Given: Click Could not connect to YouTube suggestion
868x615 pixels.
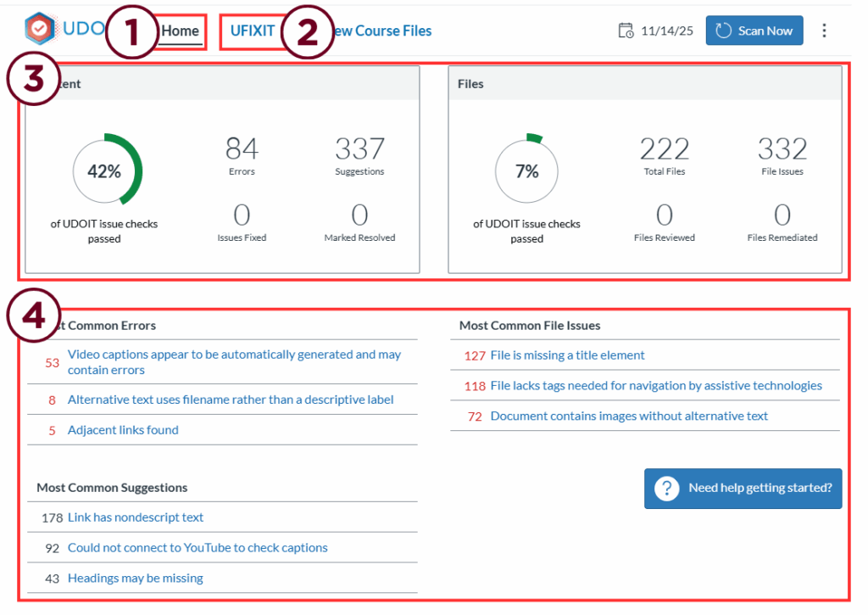Looking at the screenshot, I should point(198,548).
